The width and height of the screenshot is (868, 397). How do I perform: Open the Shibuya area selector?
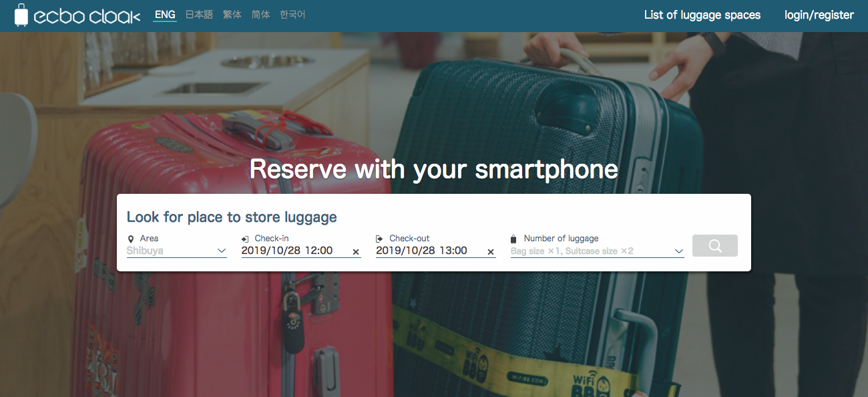point(177,251)
